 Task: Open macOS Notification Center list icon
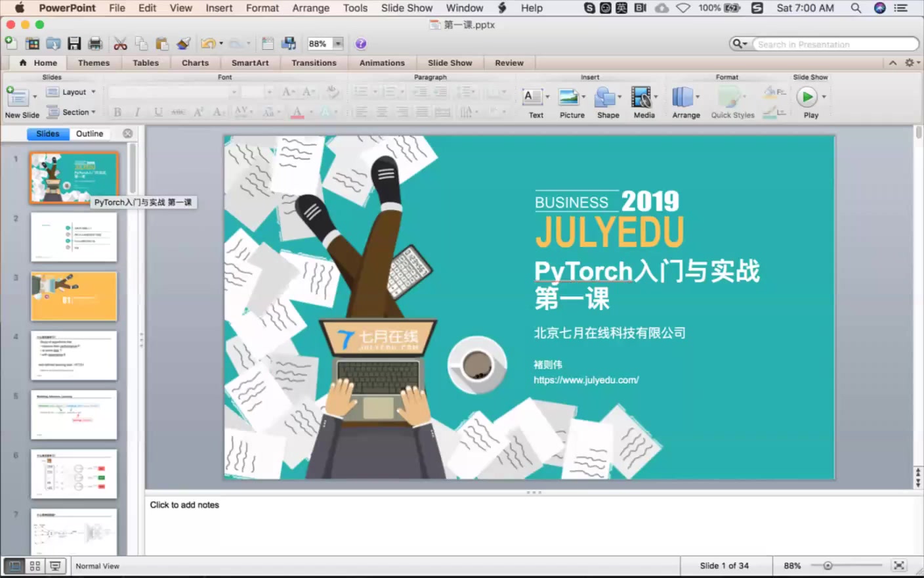click(x=901, y=8)
